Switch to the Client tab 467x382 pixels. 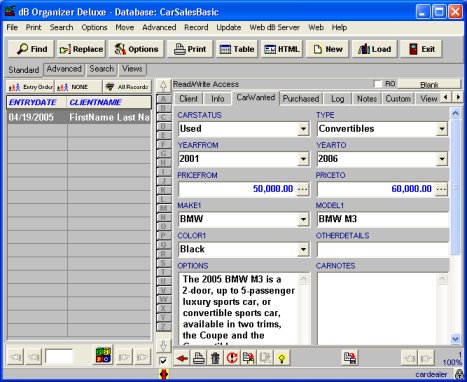tap(189, 99)
